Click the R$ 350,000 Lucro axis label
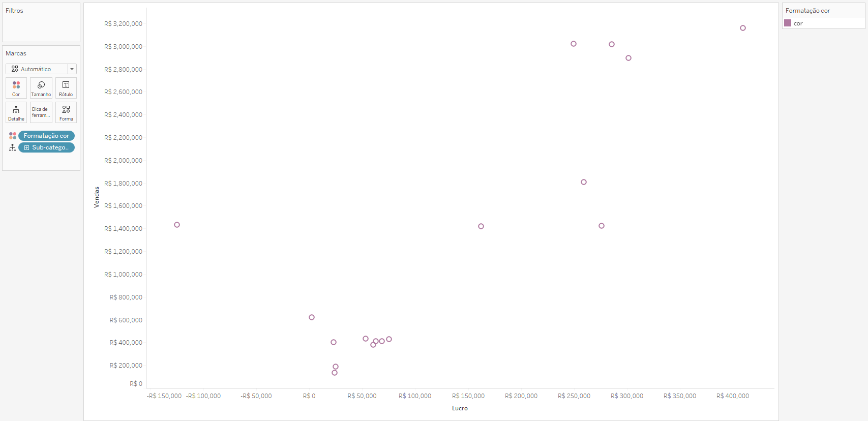Viewport: 868px width, 421px height. pos(680,396)
